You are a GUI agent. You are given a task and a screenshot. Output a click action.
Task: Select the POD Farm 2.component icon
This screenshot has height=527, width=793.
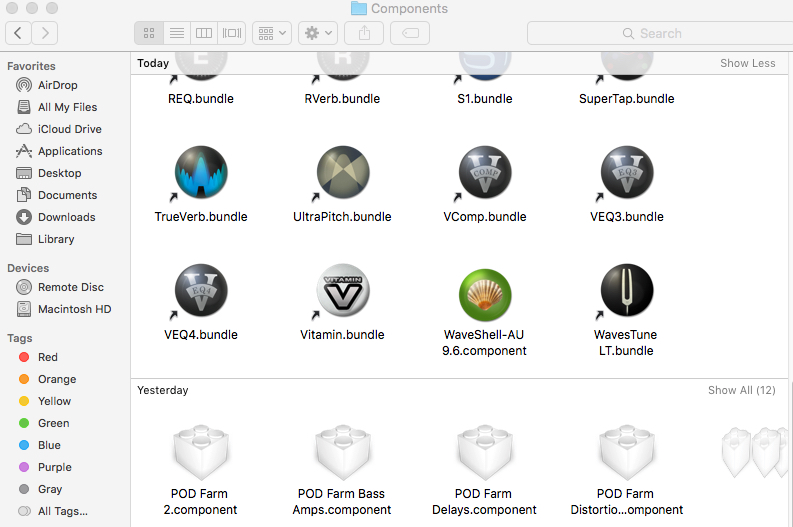[x=201, y=452]
